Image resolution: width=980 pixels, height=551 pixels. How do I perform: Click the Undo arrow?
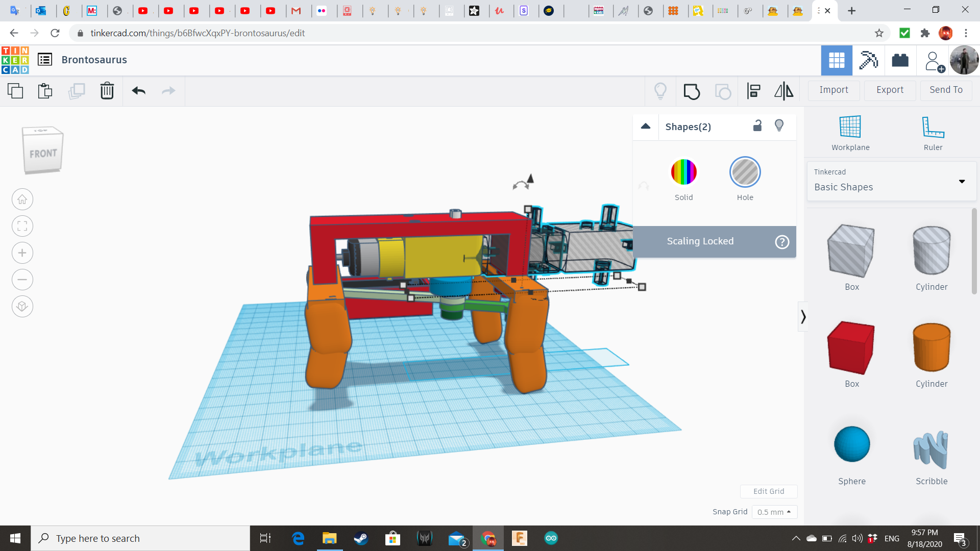(138, 91)
